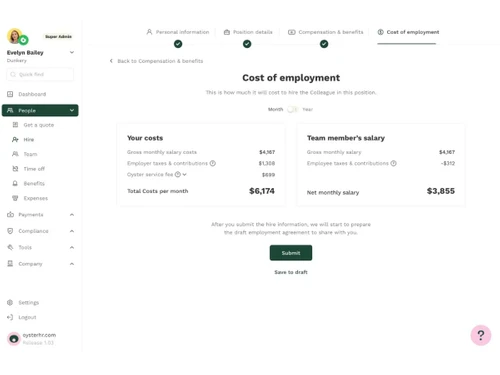Click the Super Admin badge
500x375 pixels.
58,36
